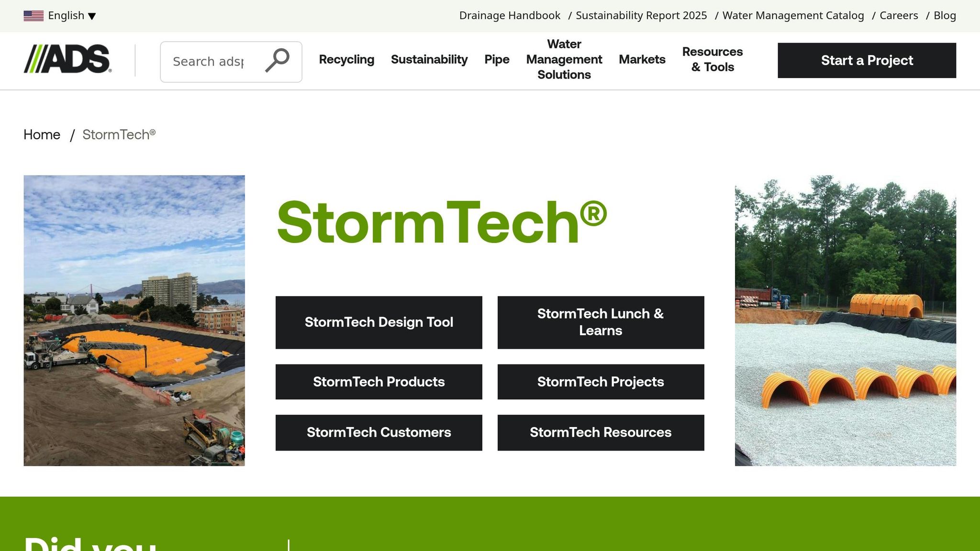Screen dimensions: 980x551
Task: Open the StormTech Design Tool
Action: pos(379,322)
